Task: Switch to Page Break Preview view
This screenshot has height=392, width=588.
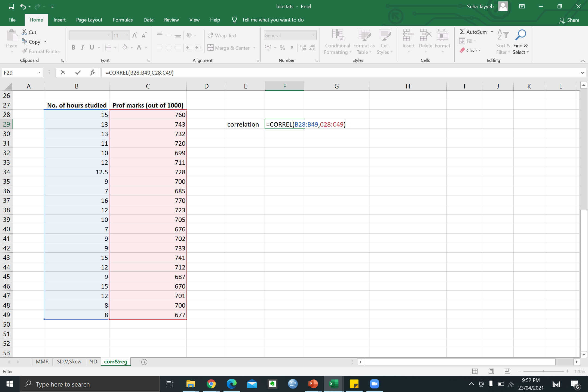Action: 507,371
